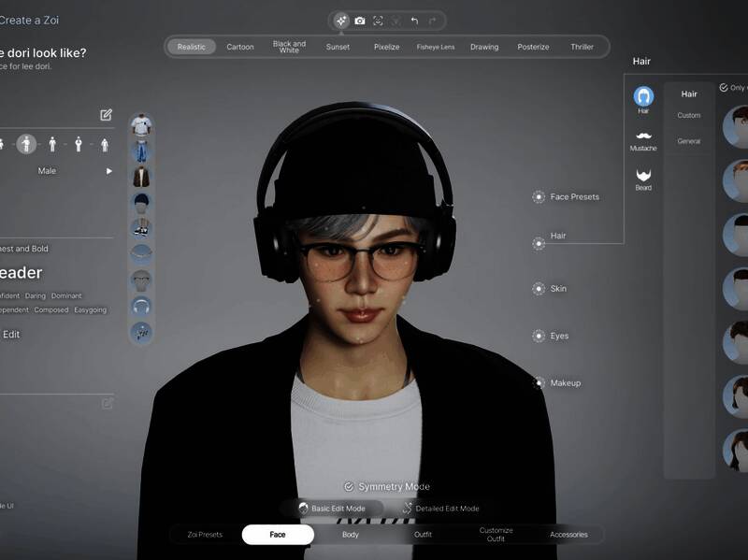Click the camera photo capture icon

(360, 21)
